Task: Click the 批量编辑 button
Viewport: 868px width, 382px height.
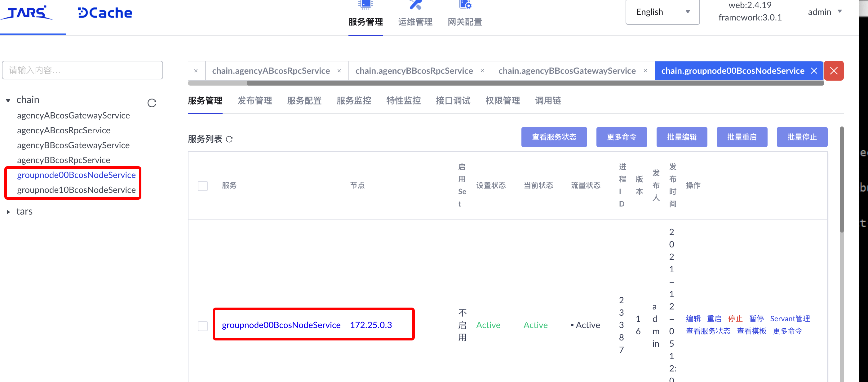Action: pyautogui.click(x=682, y=137)
